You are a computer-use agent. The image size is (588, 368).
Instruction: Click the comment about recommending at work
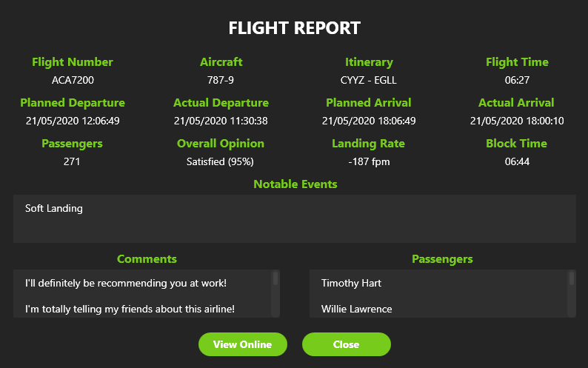tap(126, 283)
